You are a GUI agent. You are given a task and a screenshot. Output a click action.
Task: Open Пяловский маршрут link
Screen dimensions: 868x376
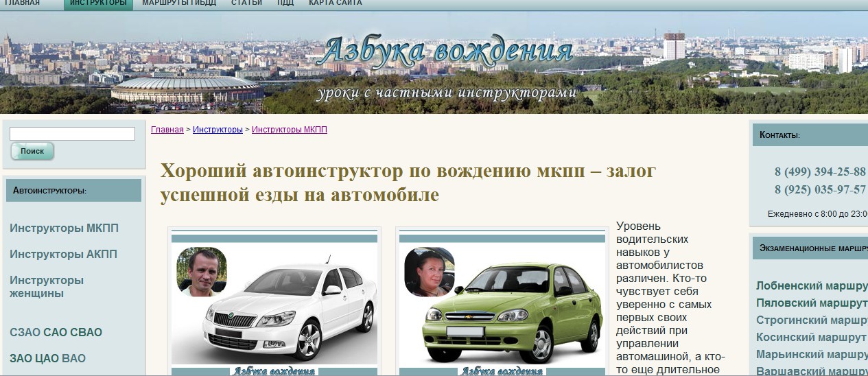tap(812, 303)
